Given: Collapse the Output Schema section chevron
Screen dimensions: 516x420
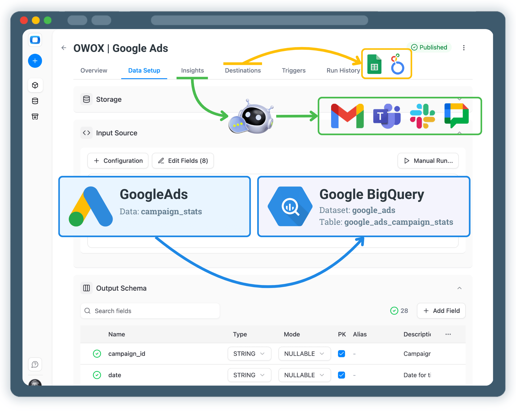Looking at the screenshot, I should pyautogui.click(x=459, y=288).
